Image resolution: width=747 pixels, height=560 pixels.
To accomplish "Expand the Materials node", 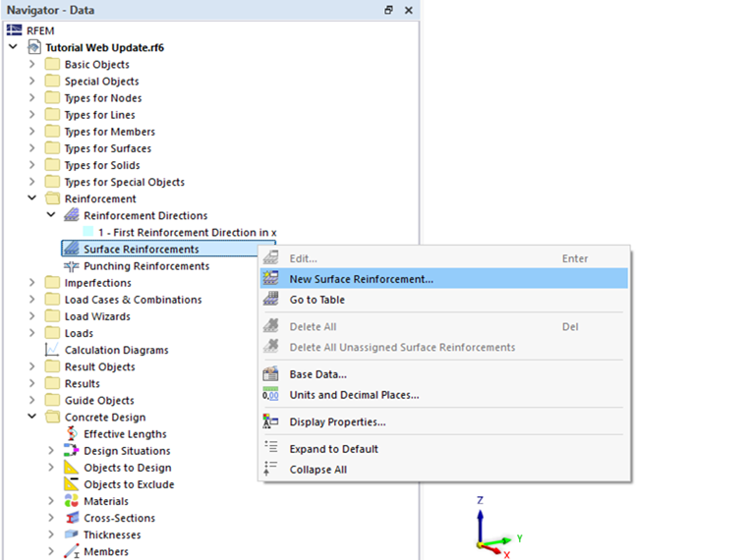I will pos(51,500).
